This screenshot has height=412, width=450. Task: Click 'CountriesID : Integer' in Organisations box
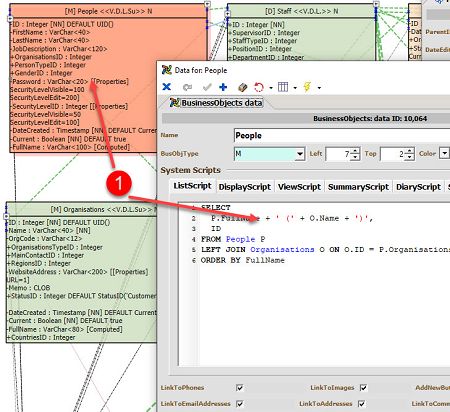pos(41,337)
